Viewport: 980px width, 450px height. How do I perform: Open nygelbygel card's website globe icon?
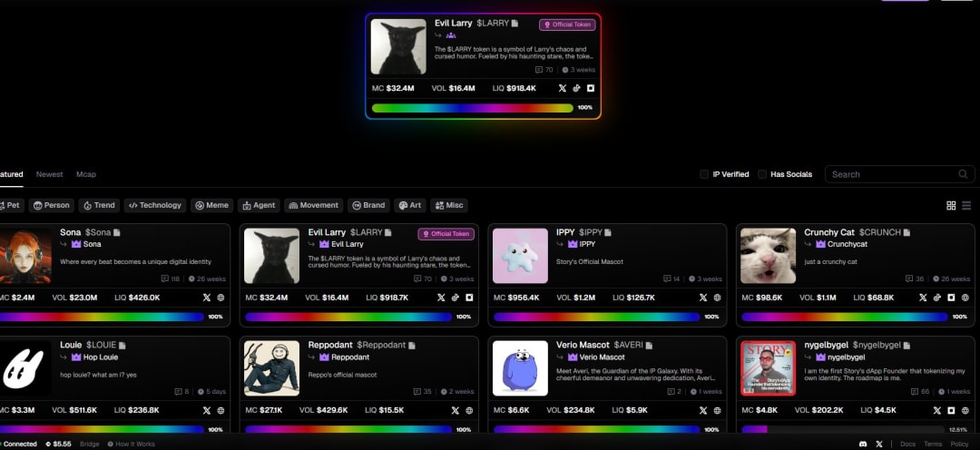click(965, 411)
